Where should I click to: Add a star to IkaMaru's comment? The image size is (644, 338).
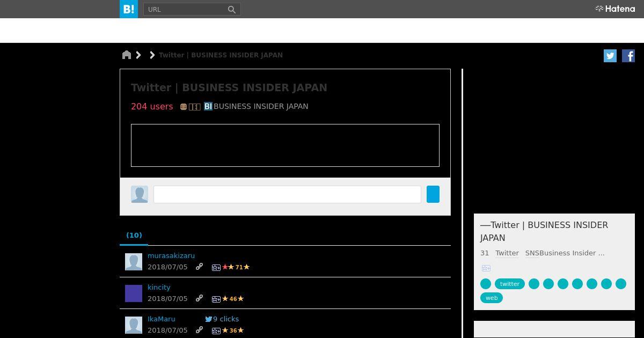(216, 330)
